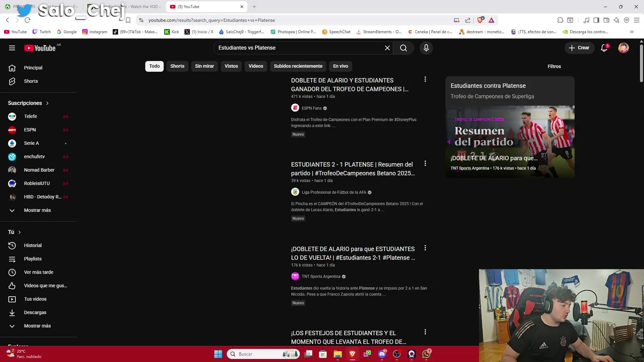The width and height of the screenshot is (644, 362).
Task: Open the Twitch bookmark
Action: tap(41, 32)
